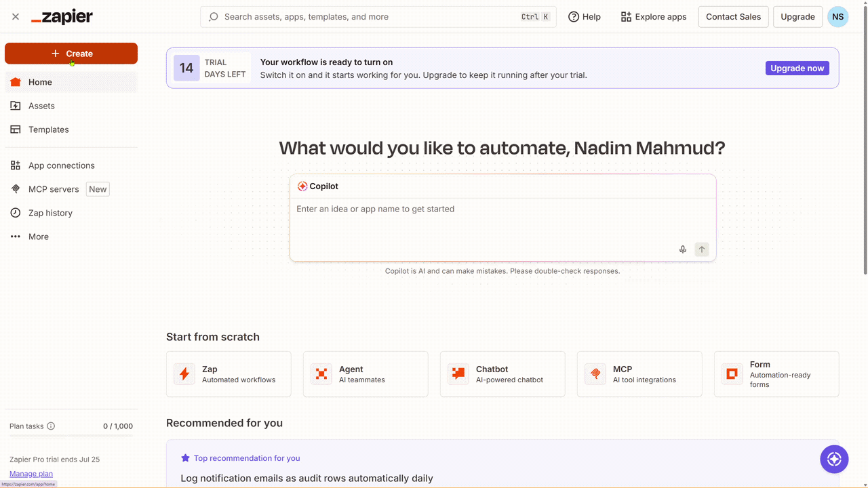Click the "Ctrl K" shortcut hint
The image size is (868, 488).
click(535, 17)
